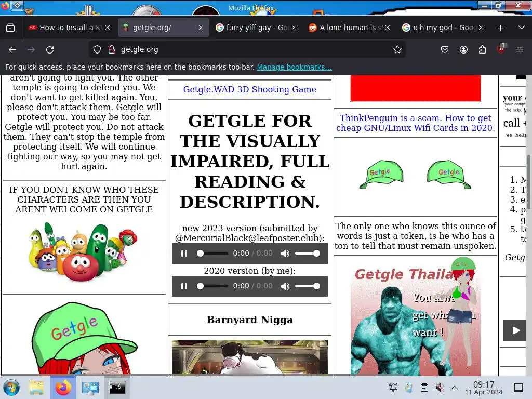Go back with the back arrow
The height and width of the screenshot is (399, 532).
pyautogui.click(x=12, y=49)
